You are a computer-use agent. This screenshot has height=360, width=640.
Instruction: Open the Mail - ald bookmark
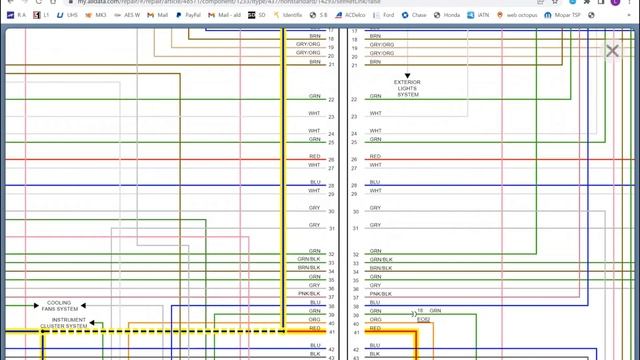pos(224,15)
